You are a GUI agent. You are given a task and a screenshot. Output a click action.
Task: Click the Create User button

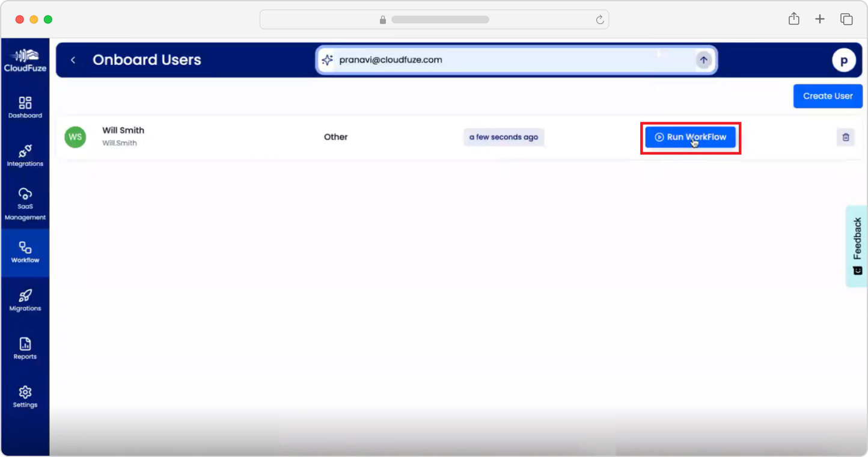coord(828,96)
